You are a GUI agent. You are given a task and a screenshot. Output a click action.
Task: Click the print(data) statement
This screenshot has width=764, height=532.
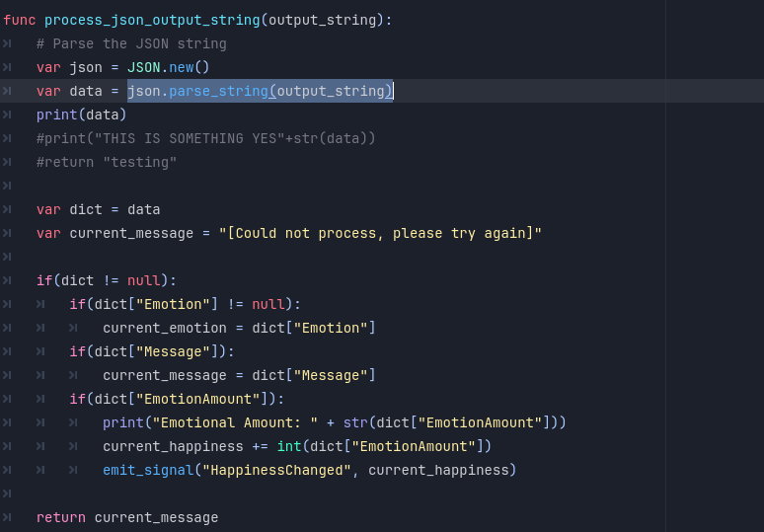[x=81, y=114]
